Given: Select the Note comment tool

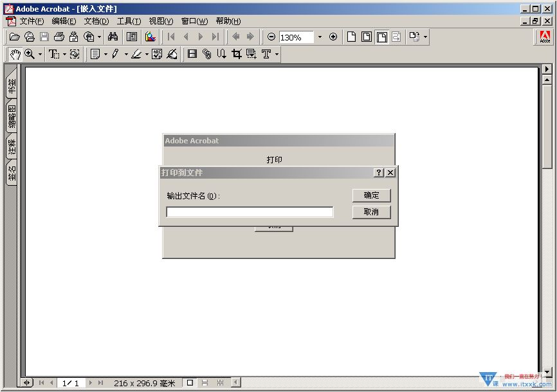Looking at the screenshot, I should click(95, 55).
